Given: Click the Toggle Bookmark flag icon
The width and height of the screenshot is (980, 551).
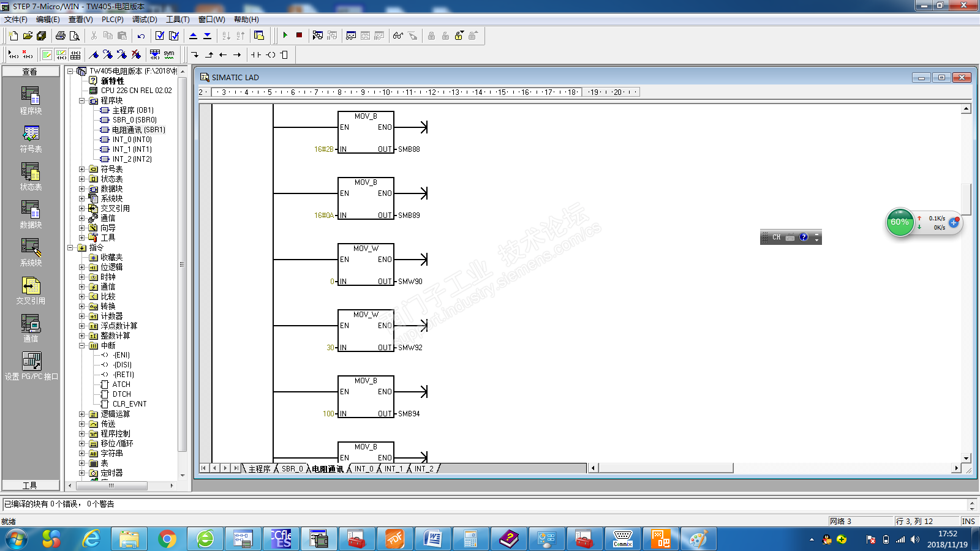Looking at the screenshot, I should click(x=94, y=54).
